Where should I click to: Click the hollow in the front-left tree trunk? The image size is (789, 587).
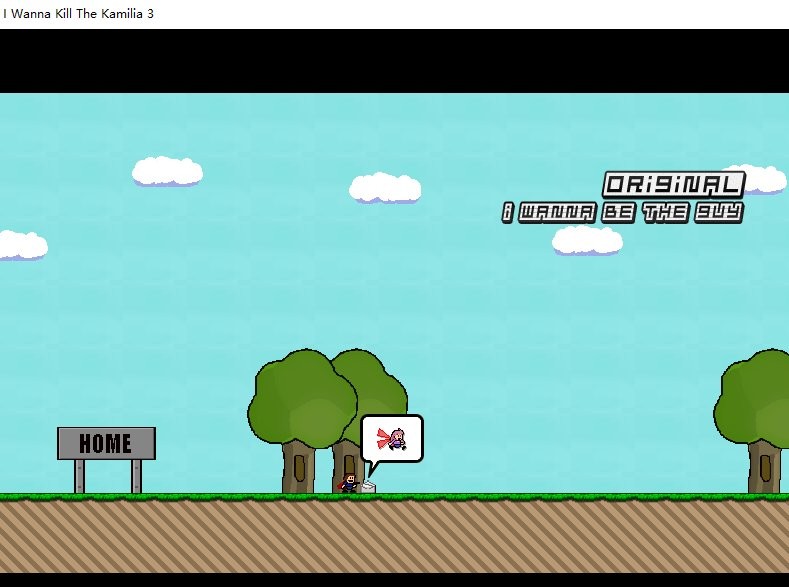click(x=299, y=467)
